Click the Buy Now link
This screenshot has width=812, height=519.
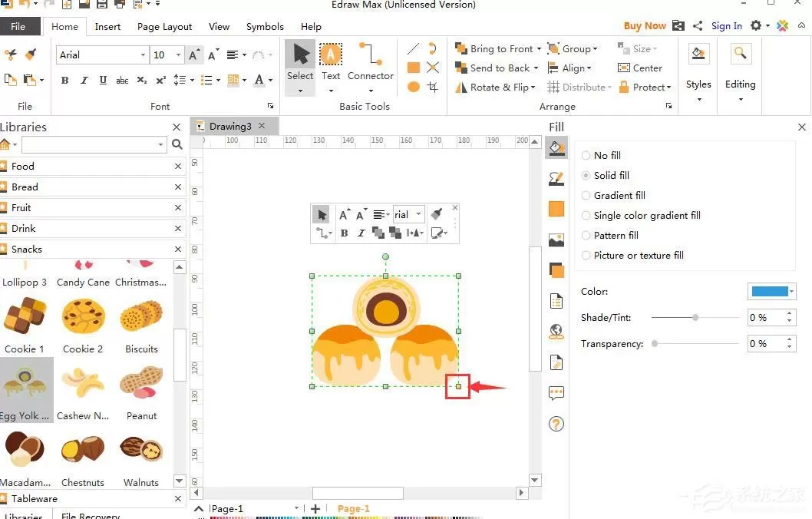tap(644, 26)
